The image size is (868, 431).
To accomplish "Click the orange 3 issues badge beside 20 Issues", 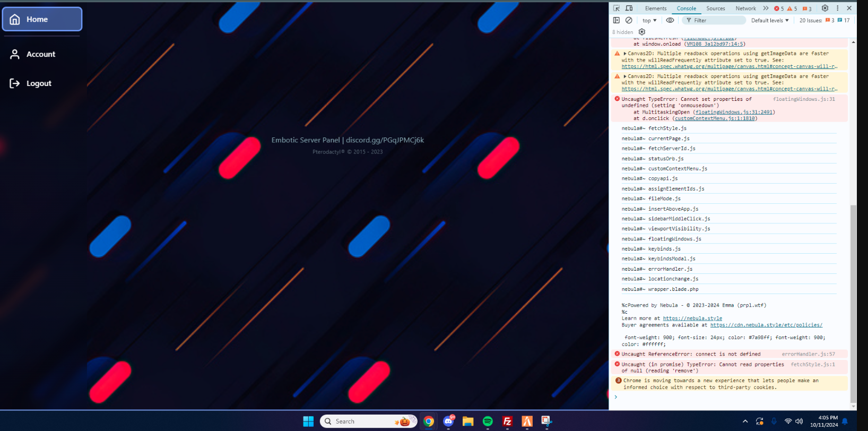I will point(830,20).
